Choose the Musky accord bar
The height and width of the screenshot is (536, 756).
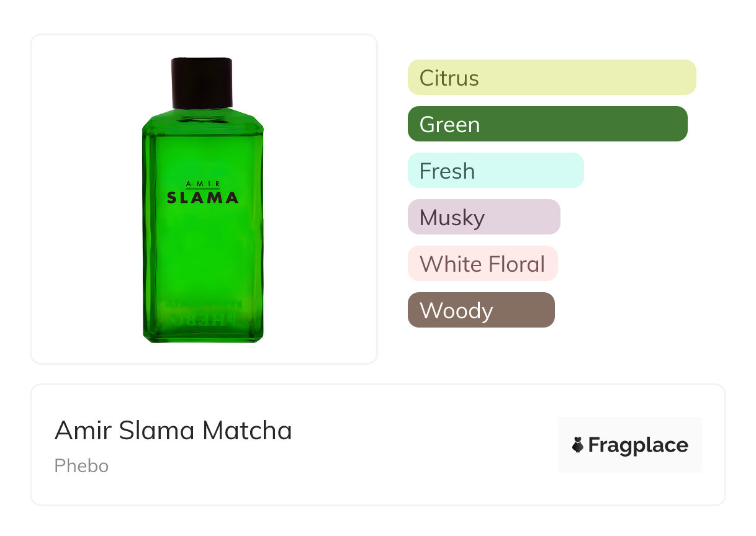pos(484,217)
